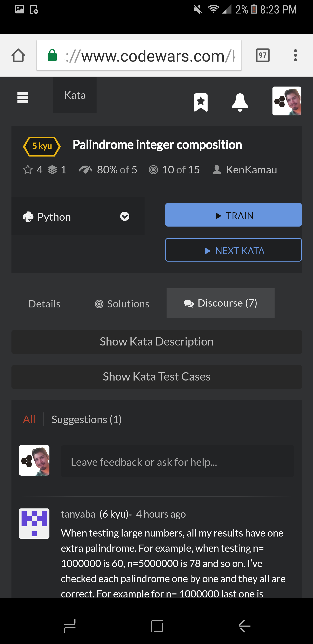Open the browser tab switcher showing 97
This screenshot has height=644, width=313.
pos(263,55)
